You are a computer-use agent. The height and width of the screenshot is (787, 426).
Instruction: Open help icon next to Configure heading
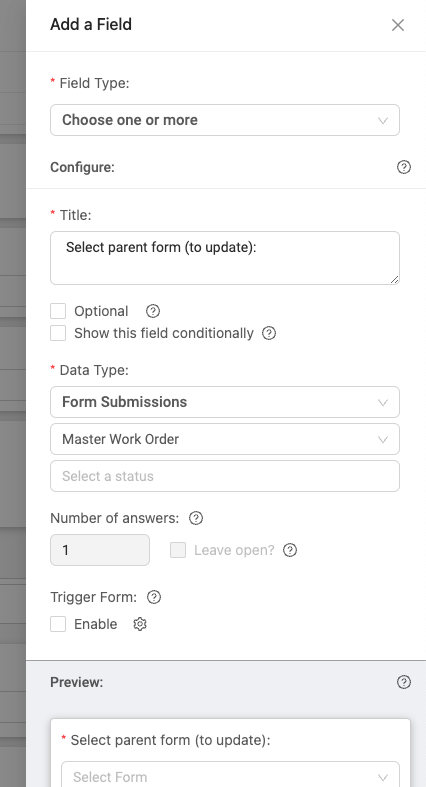click(403, 167)
